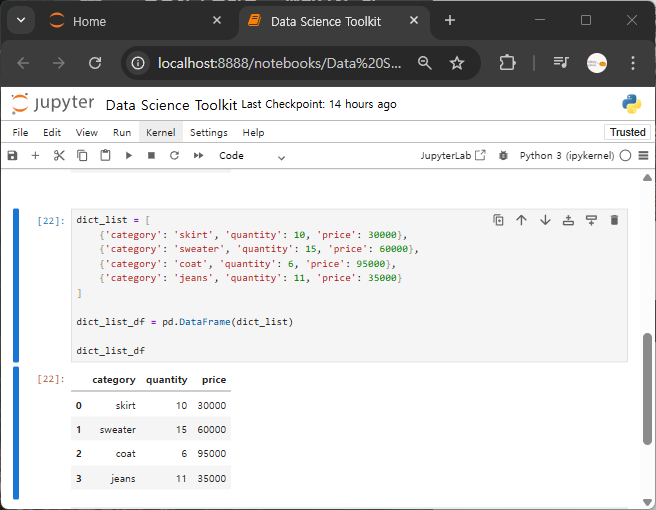Paste cell from clipboard icon
This screenshot has height=510, width=656.
click(105, 156)
